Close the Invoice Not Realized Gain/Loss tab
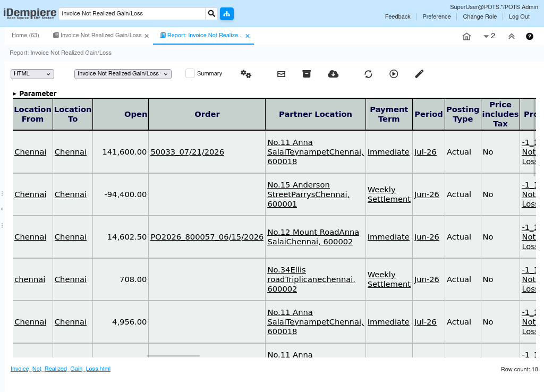The height and width of the screenshot is (392, 544). 147,36
